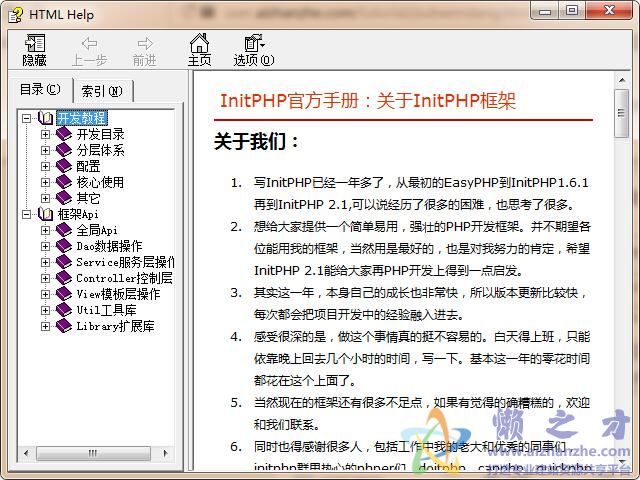Select the 核心使用 tree item

coord(100,182)
